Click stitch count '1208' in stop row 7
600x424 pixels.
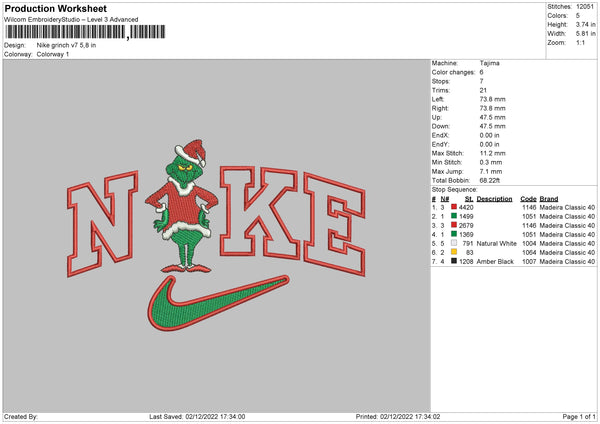pos(466,261)
